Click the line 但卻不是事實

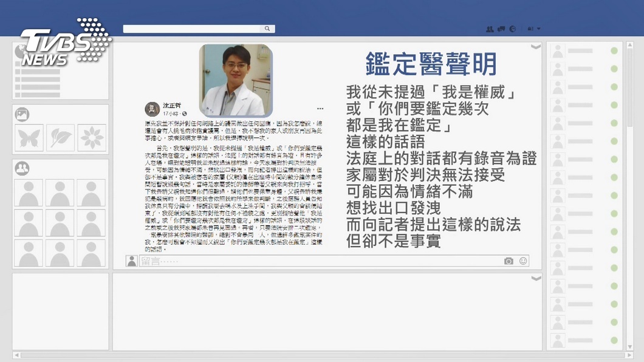394,241
